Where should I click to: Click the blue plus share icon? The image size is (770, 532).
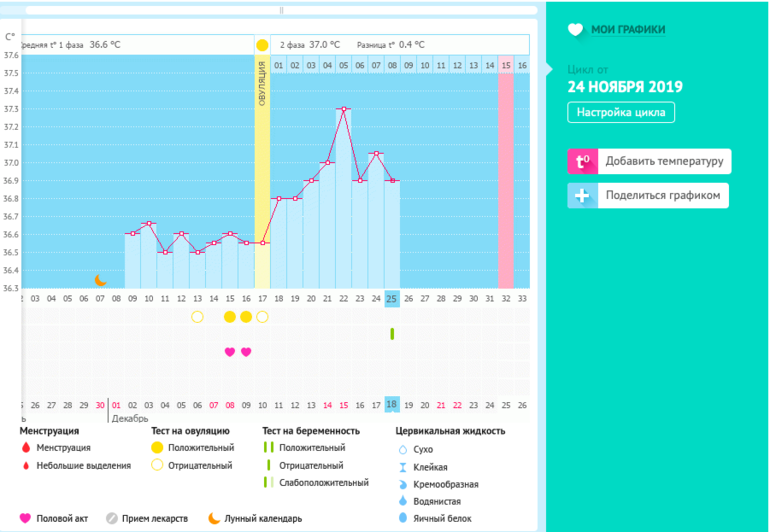[x=582, y=195]
